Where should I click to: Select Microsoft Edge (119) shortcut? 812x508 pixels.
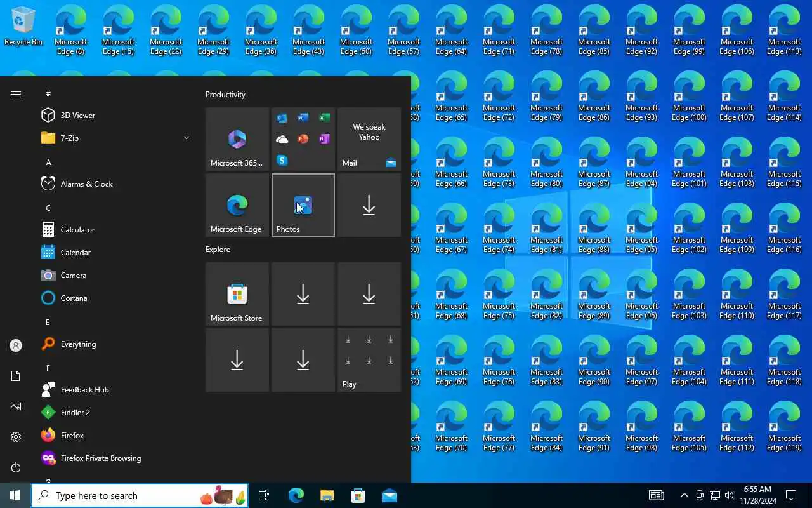pyautogui.click(x=785, y=426)
